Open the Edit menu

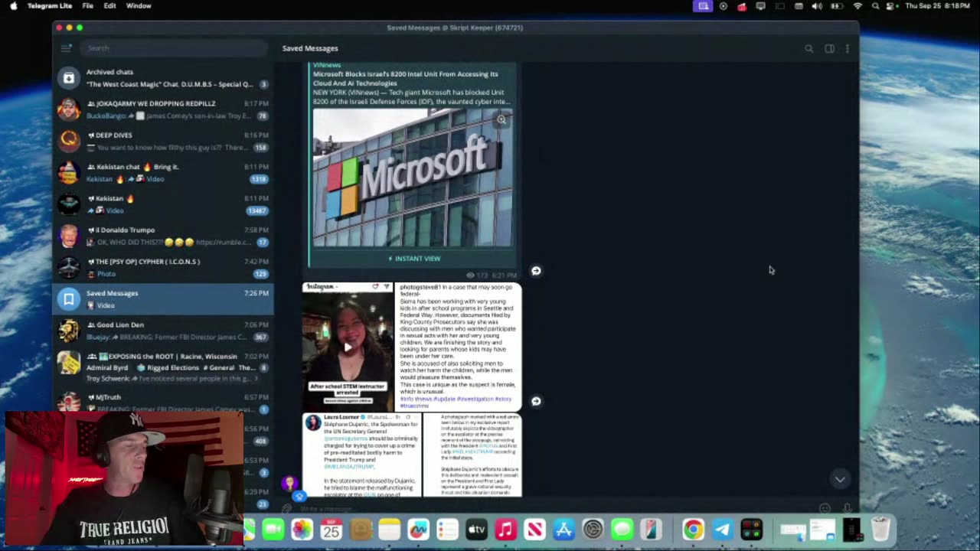110,6
